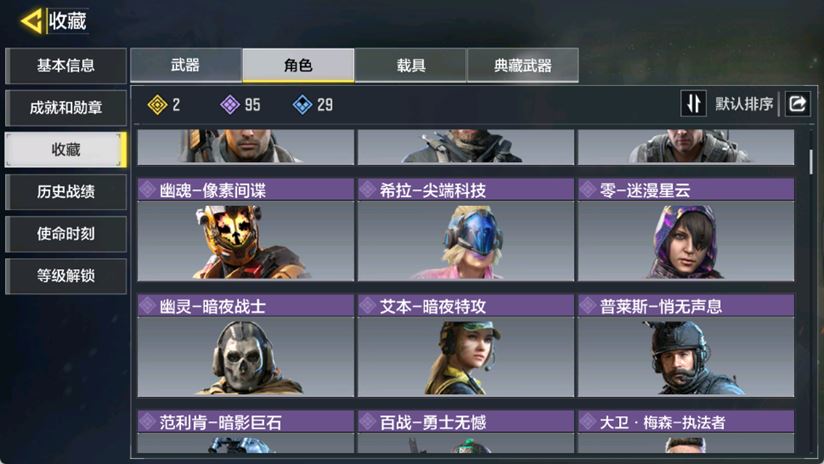Open the 默认排序 sort dropdown
Image resolution: width=824 pixels, height=464 pixels.
(744, 104)
